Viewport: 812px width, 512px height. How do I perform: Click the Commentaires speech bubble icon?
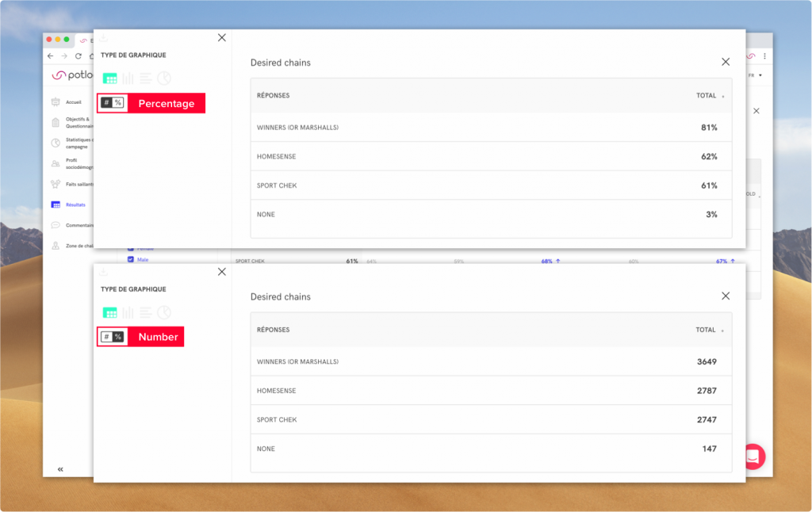(x=56, y=225)
